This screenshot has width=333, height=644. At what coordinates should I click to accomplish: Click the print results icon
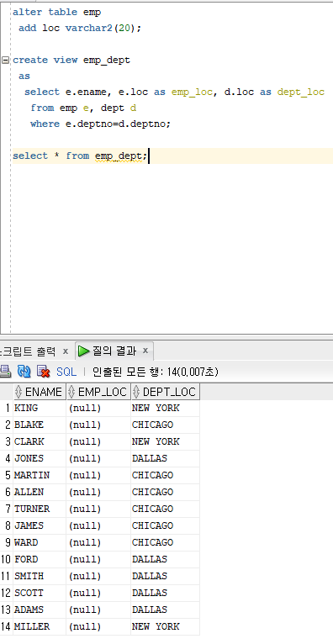(x=5, y=372)
